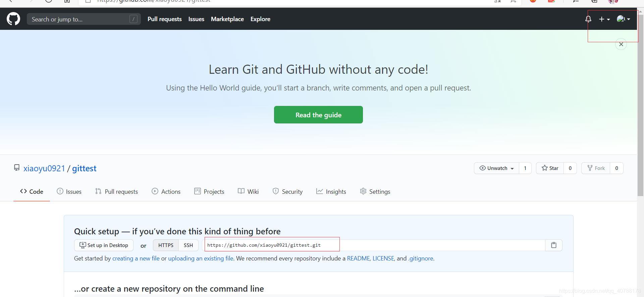Switch to the repository Issues tab

pos(69,191)
